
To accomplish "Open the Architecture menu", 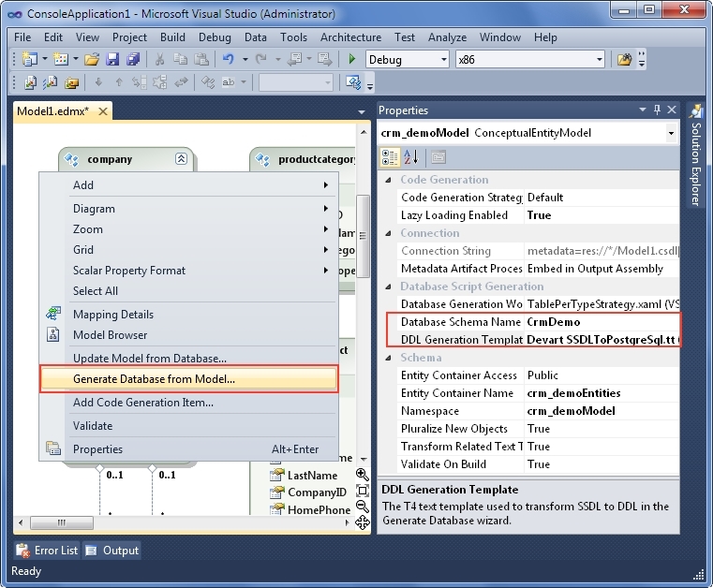I will pos(350,37).
